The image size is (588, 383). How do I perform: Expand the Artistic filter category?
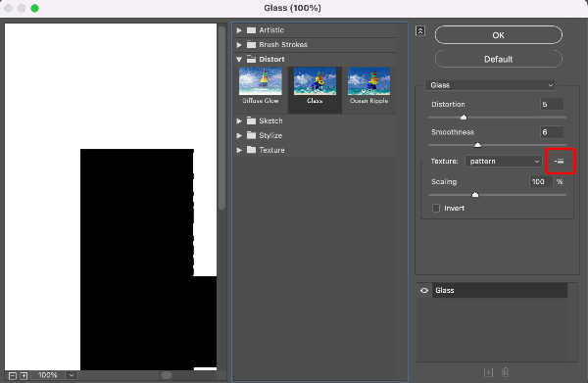click(x=239, y=30)
